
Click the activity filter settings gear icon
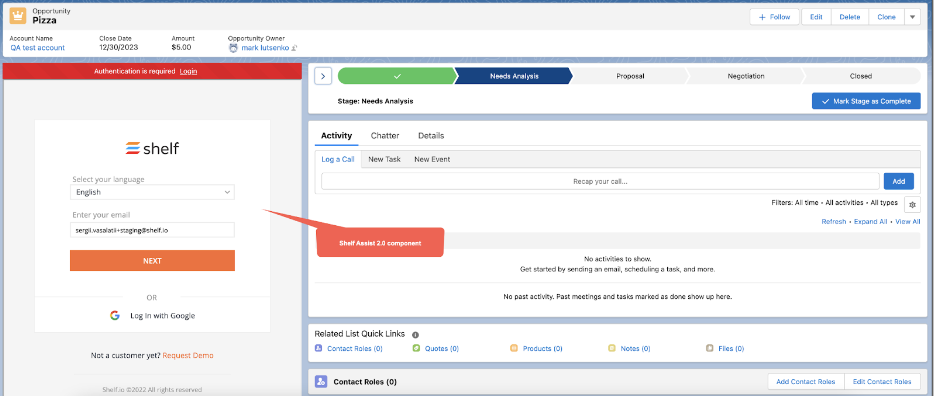(912, 204)
